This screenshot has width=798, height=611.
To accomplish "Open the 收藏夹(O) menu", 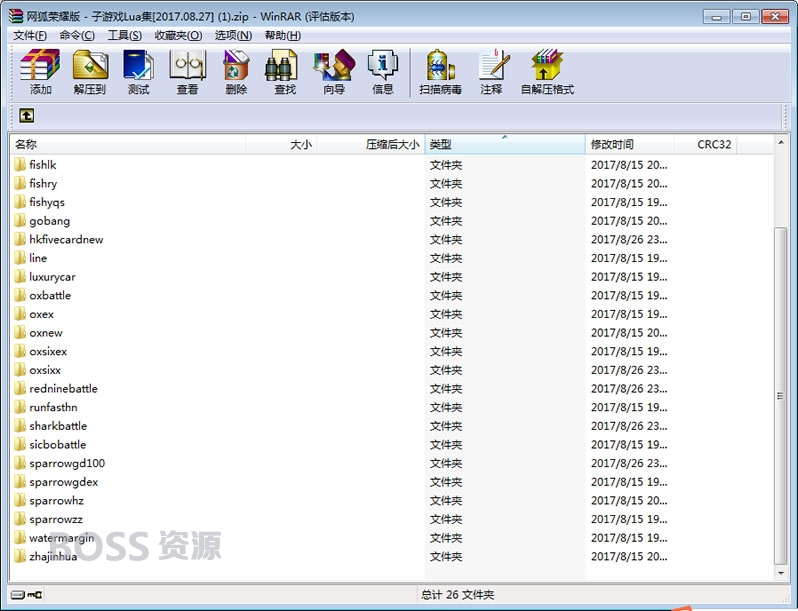I will pos(178,35).
